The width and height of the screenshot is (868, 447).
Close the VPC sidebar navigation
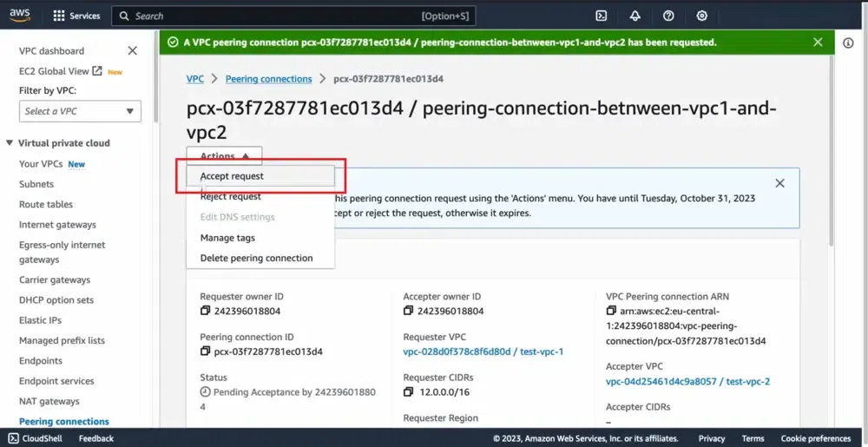point(132,51)
